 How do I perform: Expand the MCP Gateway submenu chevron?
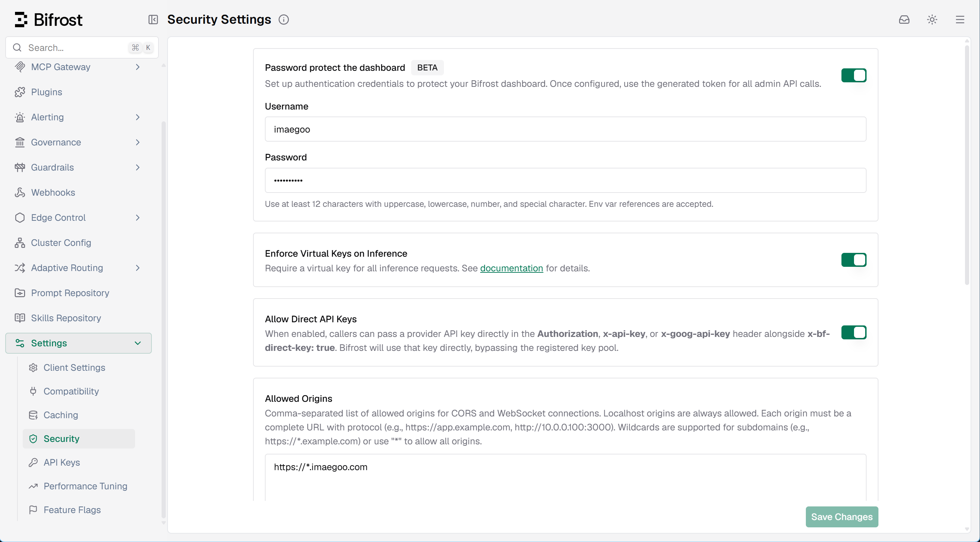(138, 67)
